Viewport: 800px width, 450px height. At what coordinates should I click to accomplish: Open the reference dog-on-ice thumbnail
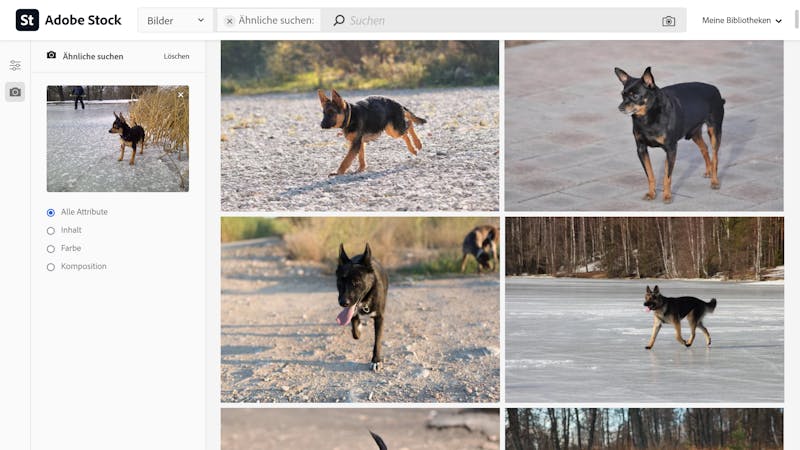(x=118, y=139)
